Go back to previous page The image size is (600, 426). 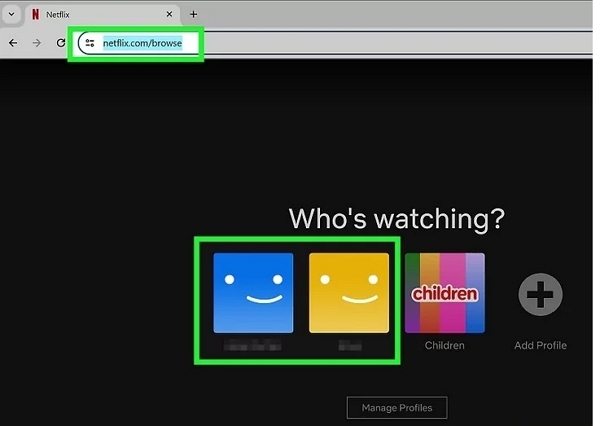pyautogui.click(x=13, y=43)
